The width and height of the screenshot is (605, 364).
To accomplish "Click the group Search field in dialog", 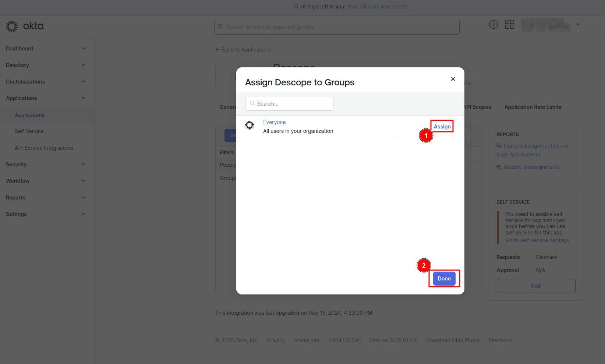I will tap(289, 104).
